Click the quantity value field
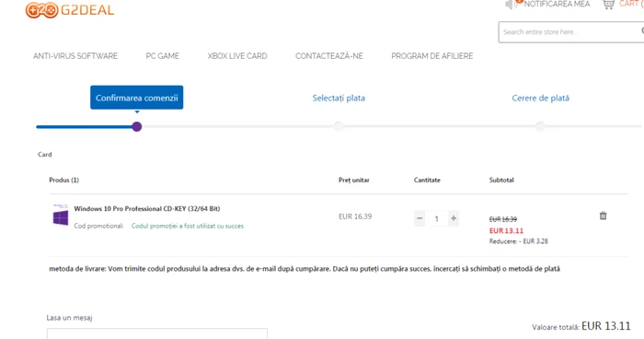This screenshot has width=644, height=339. click(x=437, y=218)
